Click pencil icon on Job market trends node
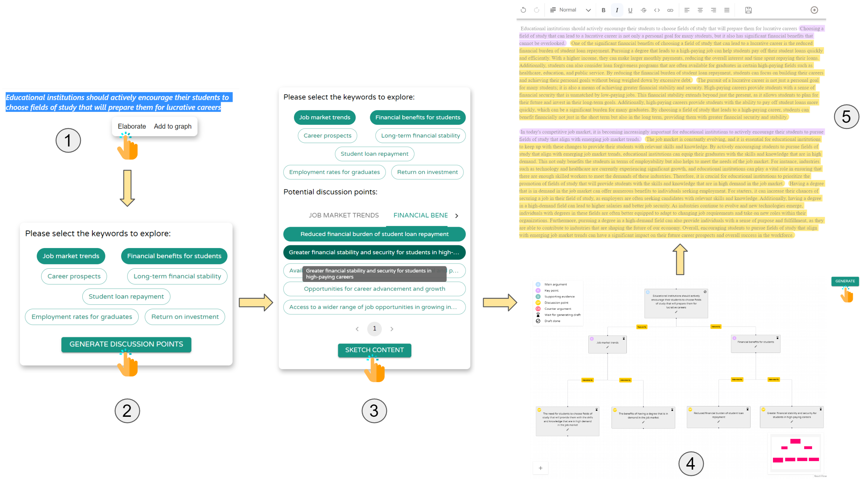The height and width of the screenshot is (483, 868). pyautogui.click(x=607, y=347)
